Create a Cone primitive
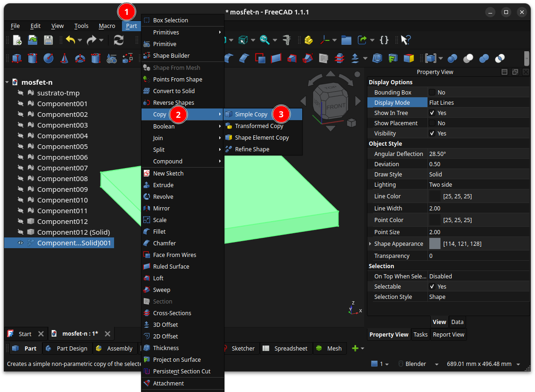Image resolution: width=535 pixels, height=392 pixels. [64, 58]
